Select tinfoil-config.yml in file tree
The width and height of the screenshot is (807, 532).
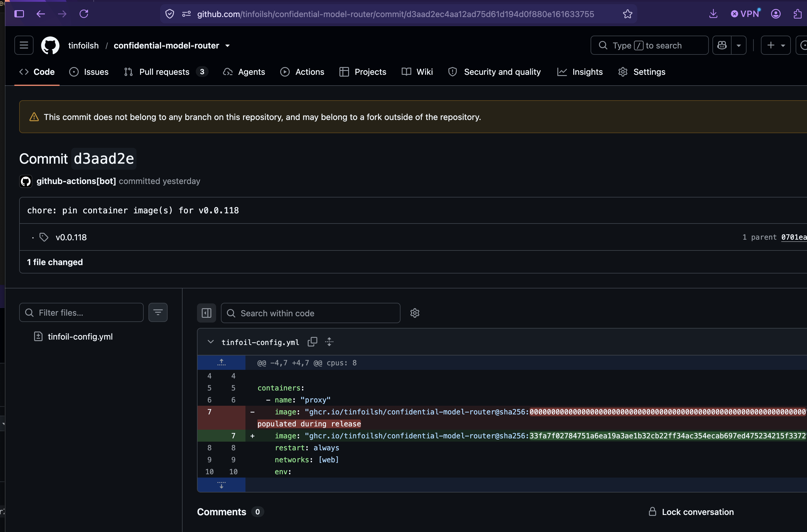click(80, 337)
